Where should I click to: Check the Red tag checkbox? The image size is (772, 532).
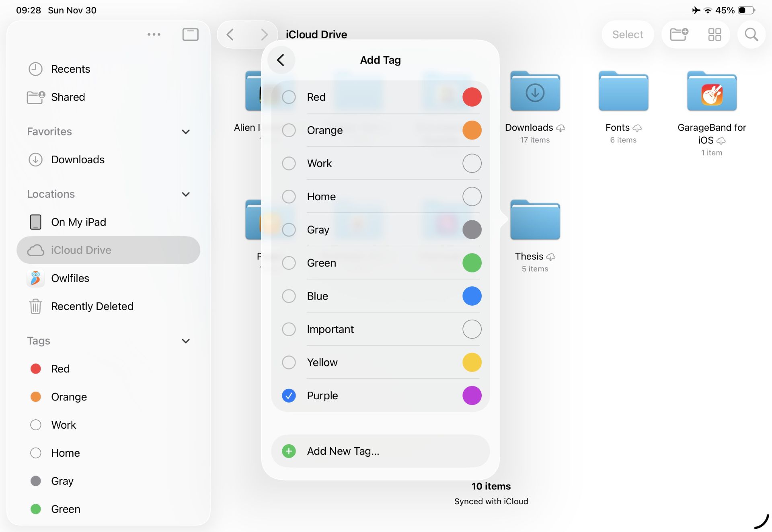[289, 97]
